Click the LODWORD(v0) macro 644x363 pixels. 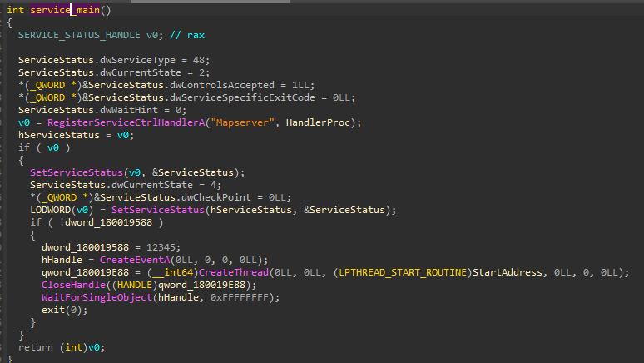coord(62,210)
